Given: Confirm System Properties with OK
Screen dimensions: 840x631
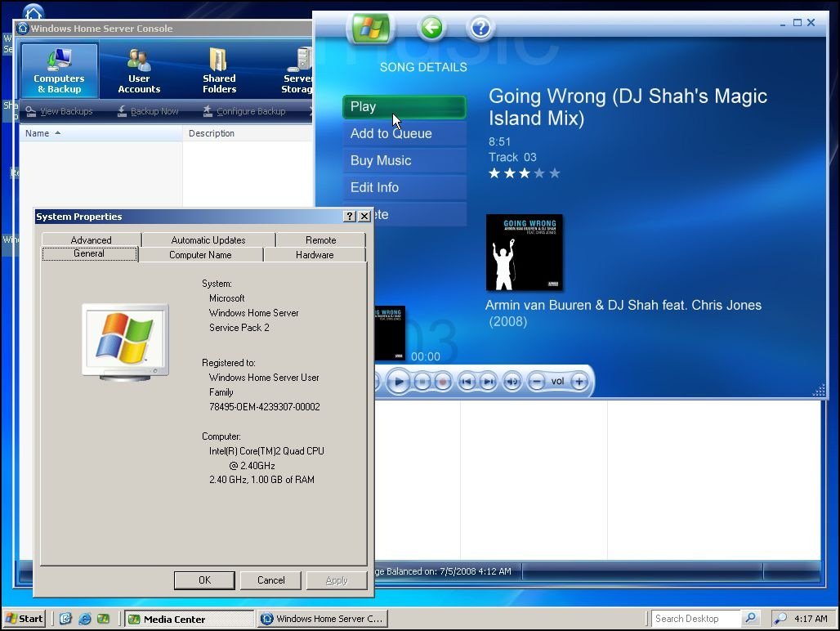Looking at the screenshot, I should 204,580.
